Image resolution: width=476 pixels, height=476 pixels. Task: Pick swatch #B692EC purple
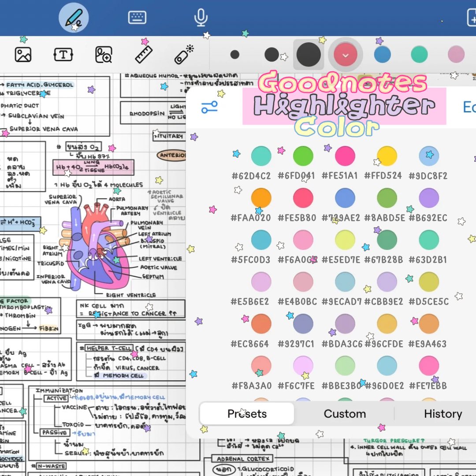coord(429,198)
